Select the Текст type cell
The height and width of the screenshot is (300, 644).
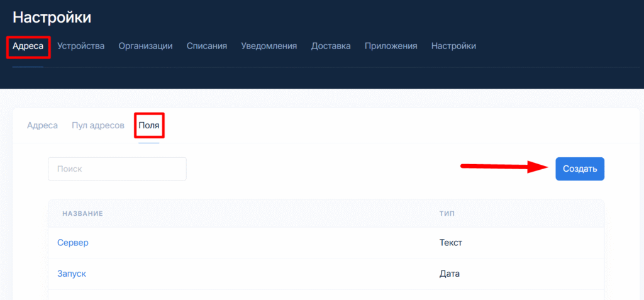click(450, 243)
